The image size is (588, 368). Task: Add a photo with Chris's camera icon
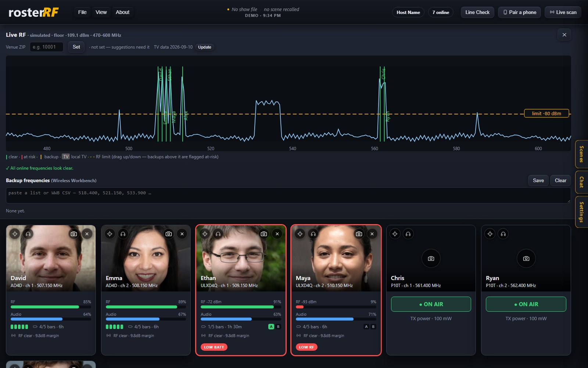tap(431, 258)
